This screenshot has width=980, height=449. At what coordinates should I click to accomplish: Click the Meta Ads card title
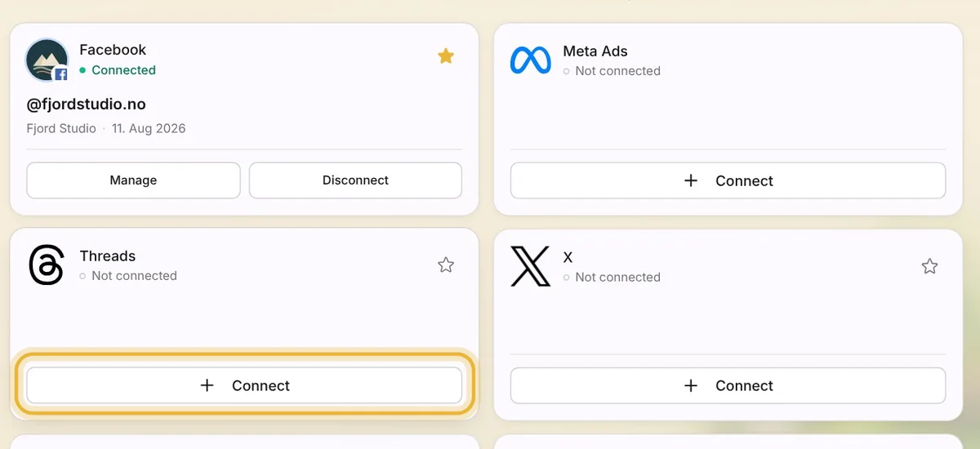(595, 51)
